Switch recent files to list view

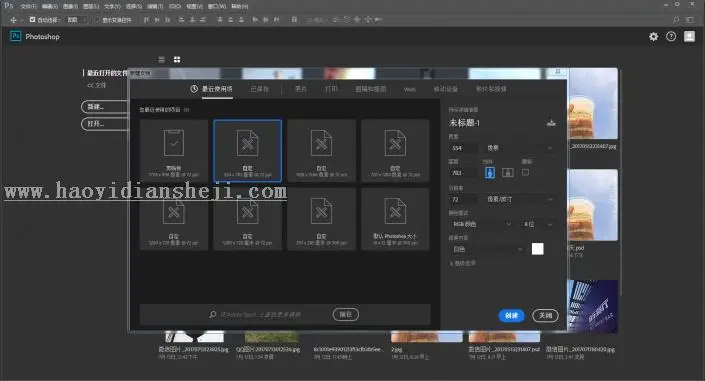161,59
